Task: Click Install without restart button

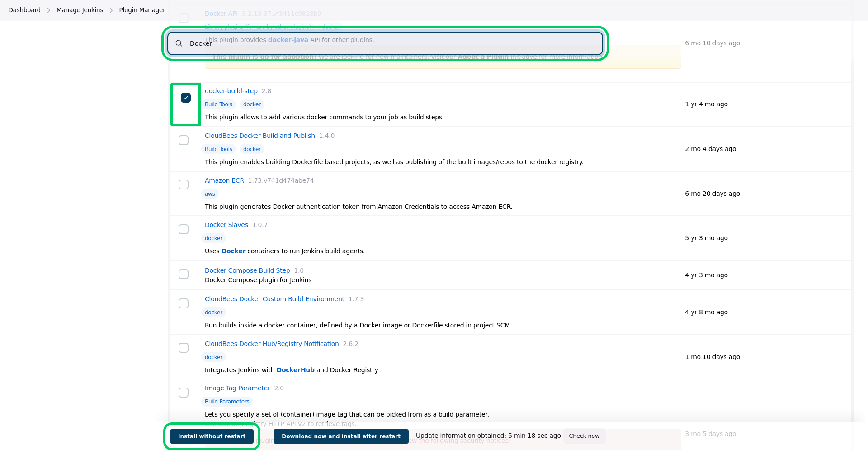Action: click(x=212, y=436)
